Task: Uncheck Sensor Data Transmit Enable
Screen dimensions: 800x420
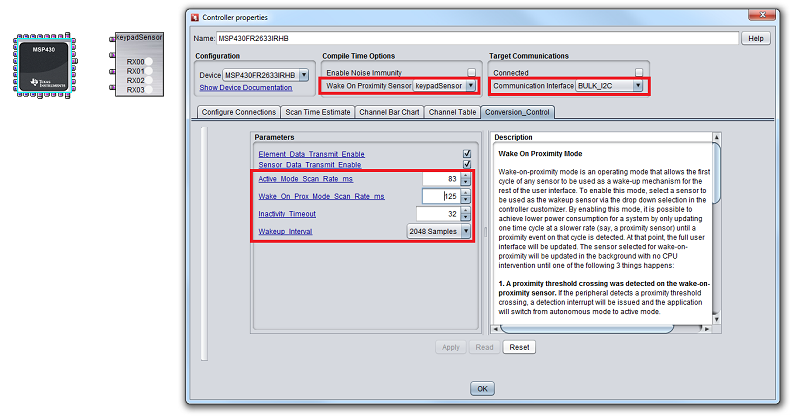Action: tap(466, 164)
